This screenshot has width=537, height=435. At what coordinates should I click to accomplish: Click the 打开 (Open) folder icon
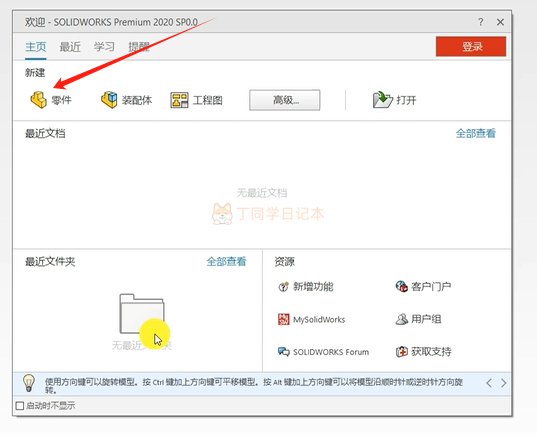[382, 100]
